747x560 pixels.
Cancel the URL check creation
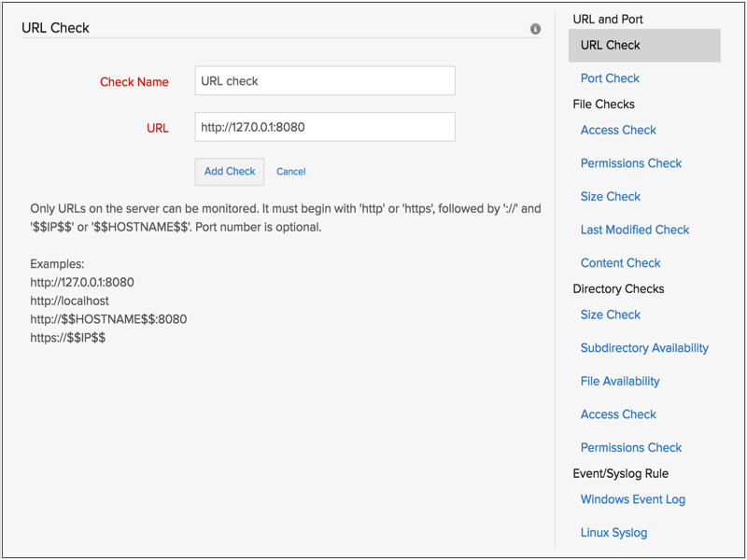289,172
